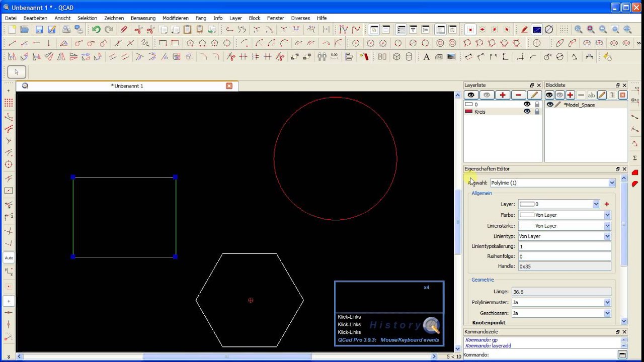Open the Hilfe menu
The image size is (644, 362).
tap(322, 18)
